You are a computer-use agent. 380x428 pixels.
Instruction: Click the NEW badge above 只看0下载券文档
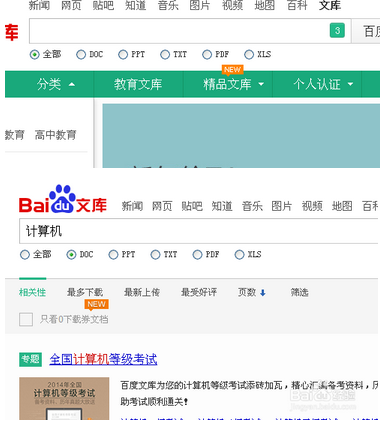tap(96, 304)
